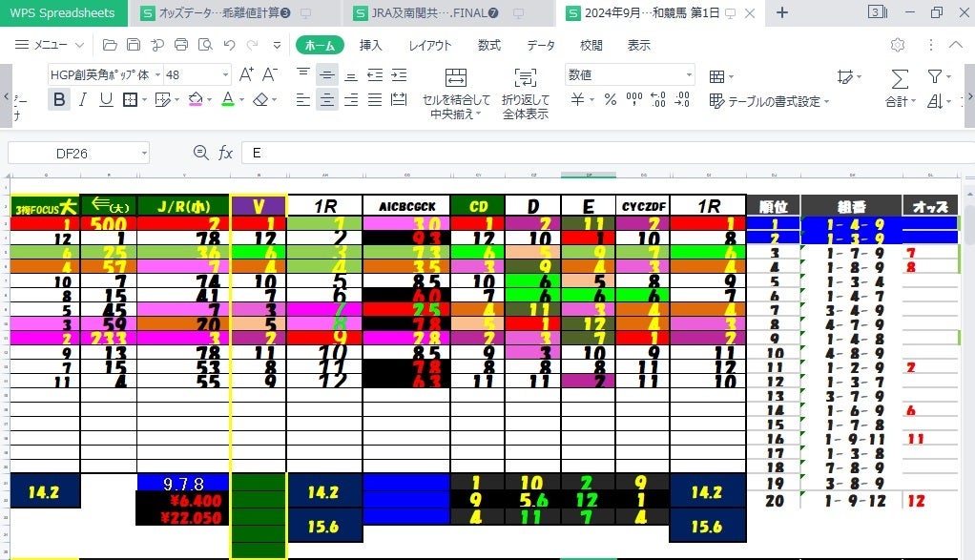Viewport: 975px width, 560px height.
Task: Decrease indent icon
Action: [x=375, y=75]
